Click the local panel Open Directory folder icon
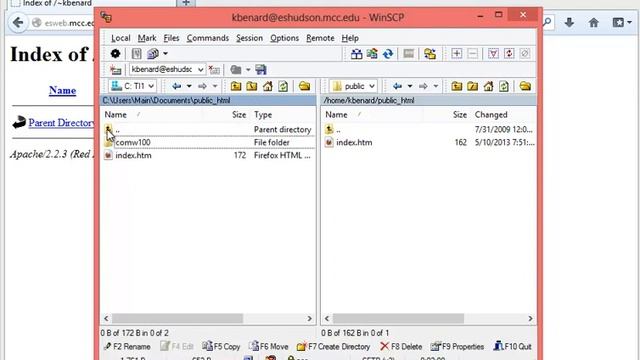The image size is (640, 360). tap(304, 86)
